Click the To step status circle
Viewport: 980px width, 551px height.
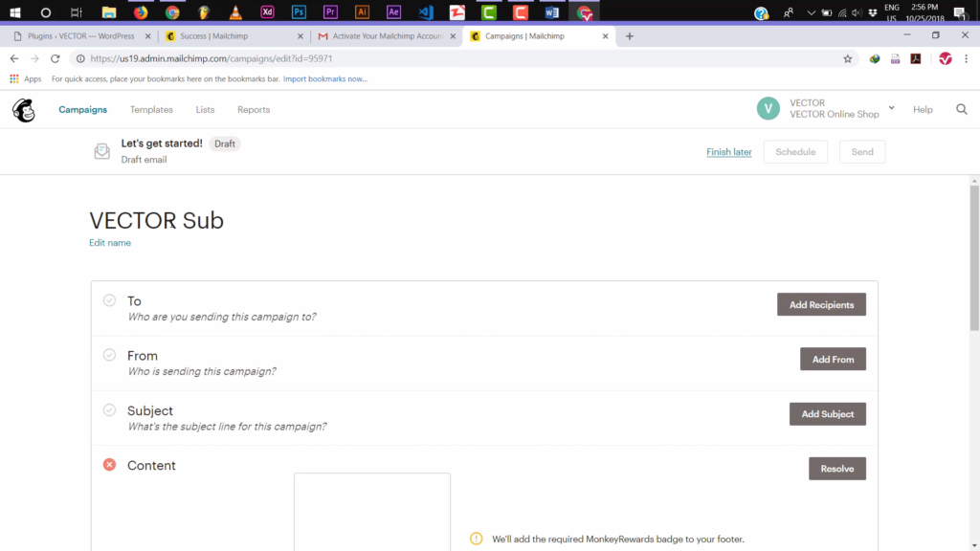point(109,300)
